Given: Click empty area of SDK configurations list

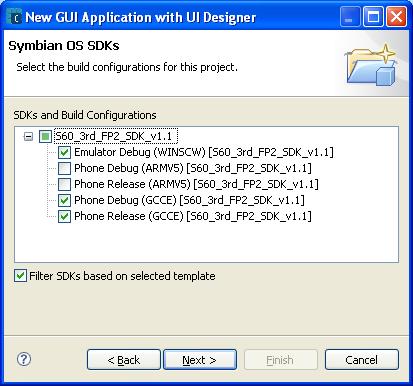Looking at the screenshot, I should pyautogui.click(x=207, y=243).
